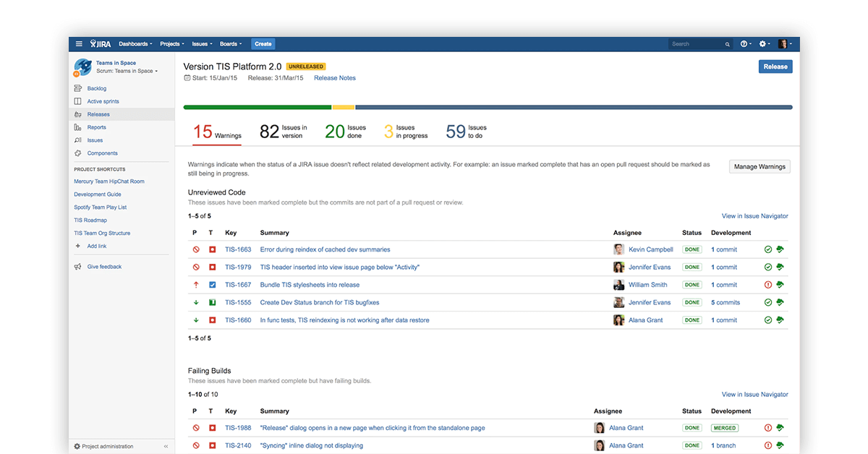Click the help question mark icon
Screen dimensions: 868x454
744,44
